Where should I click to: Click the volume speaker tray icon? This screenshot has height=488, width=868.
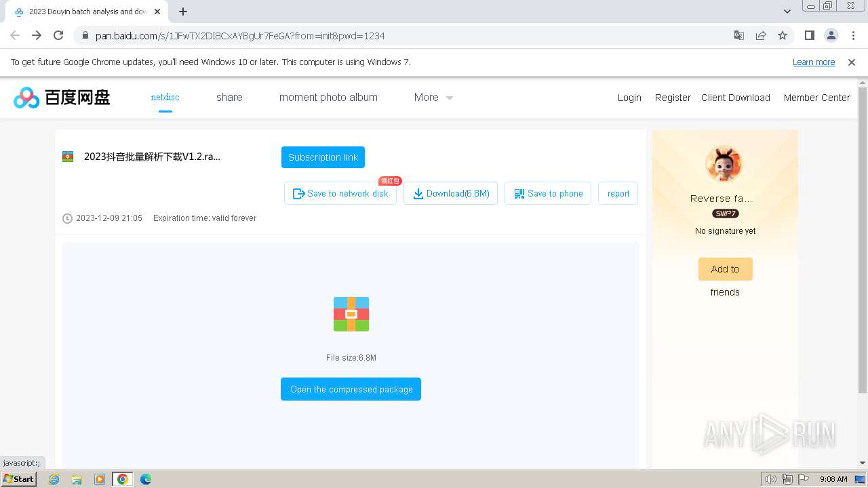pyautogui.click(x=771, y=479)
